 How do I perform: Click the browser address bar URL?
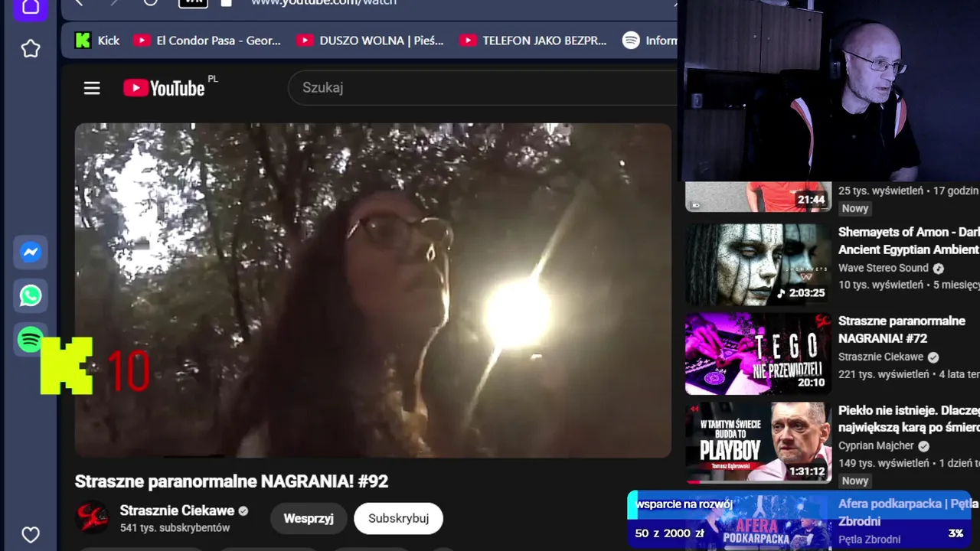pos(325,3)
